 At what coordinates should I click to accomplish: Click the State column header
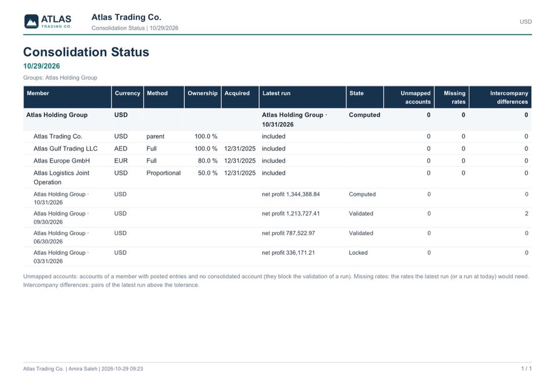click(x=365, y=97)
